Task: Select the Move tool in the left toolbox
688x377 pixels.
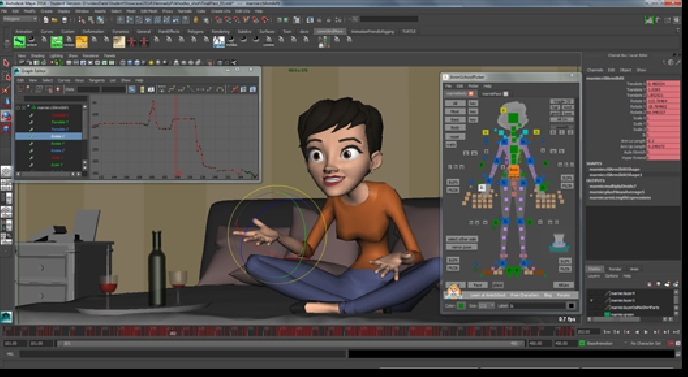Action: 7,103
